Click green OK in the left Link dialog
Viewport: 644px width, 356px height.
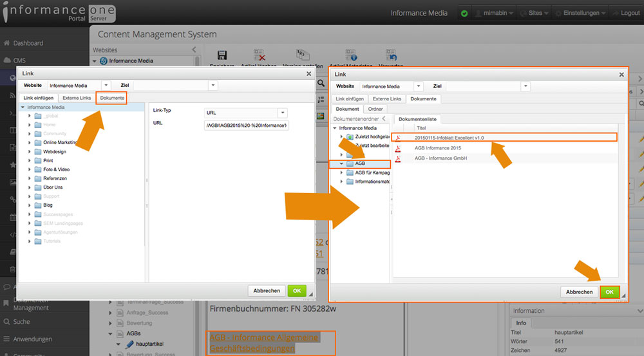pyautogui.click(x=297, y=291)
